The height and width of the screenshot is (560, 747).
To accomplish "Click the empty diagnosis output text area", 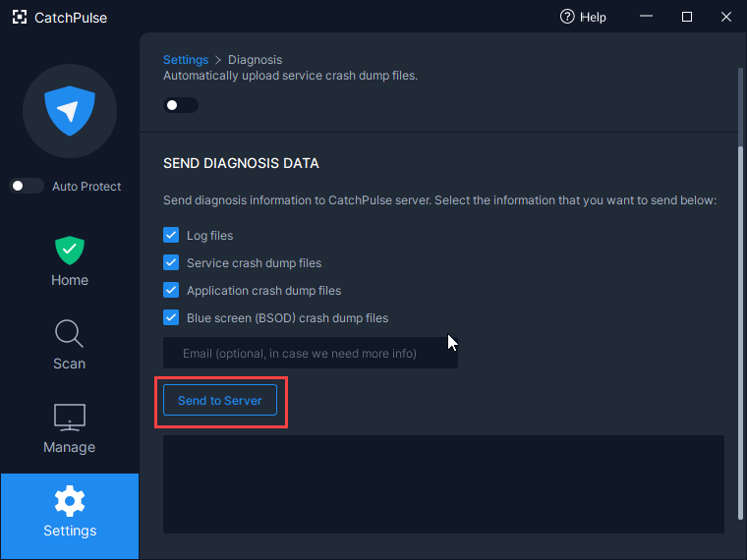I will pyautogui.click(x=443, y=483).
